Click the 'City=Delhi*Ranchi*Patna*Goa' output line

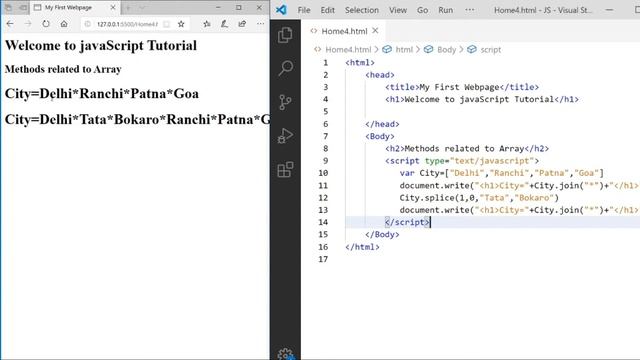tap(102, 93)
